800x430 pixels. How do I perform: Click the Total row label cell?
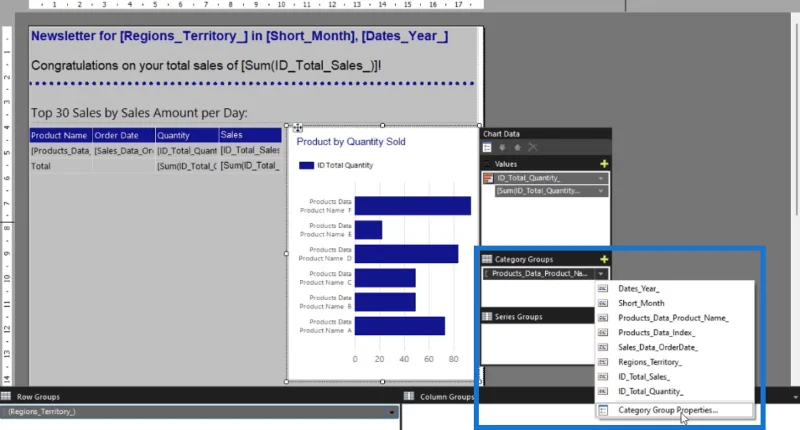tap(61, 166)
